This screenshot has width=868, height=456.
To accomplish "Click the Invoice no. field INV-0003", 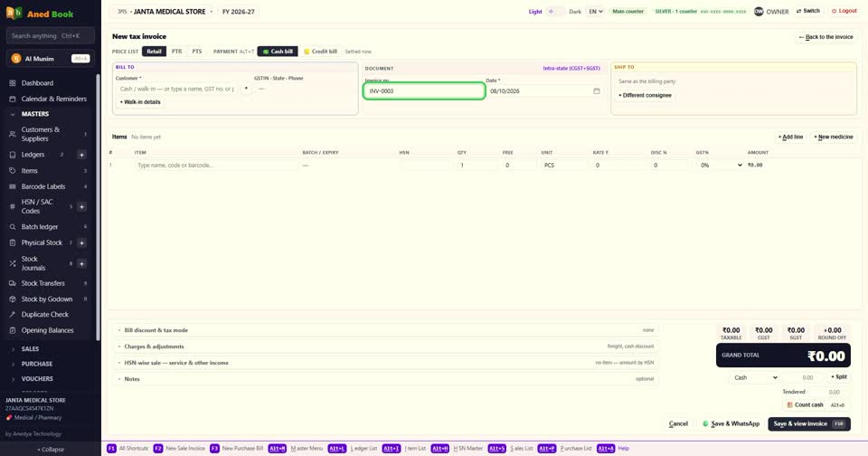I will click(424, 90).
